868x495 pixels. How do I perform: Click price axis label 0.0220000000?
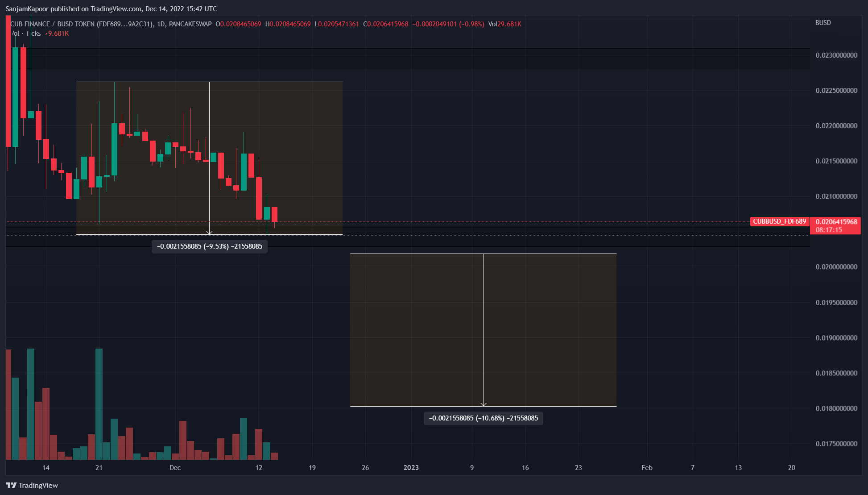tap(836, 126)
